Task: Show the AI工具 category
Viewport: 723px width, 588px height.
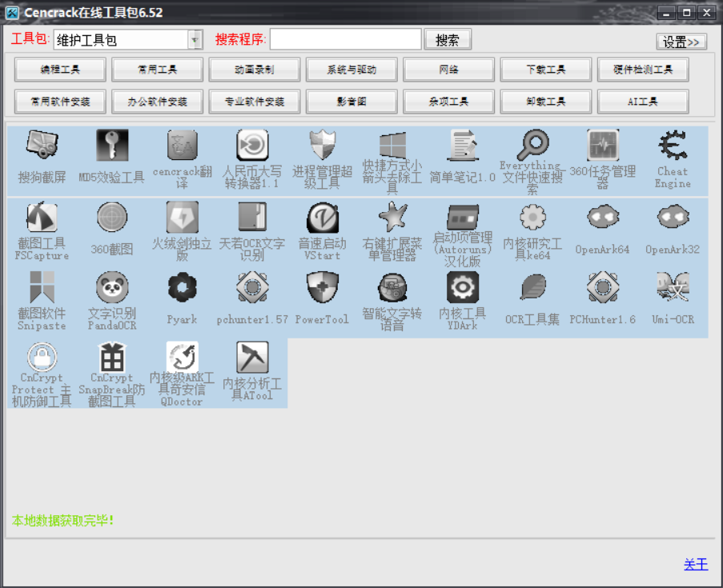Action: (x=643, y=102)
